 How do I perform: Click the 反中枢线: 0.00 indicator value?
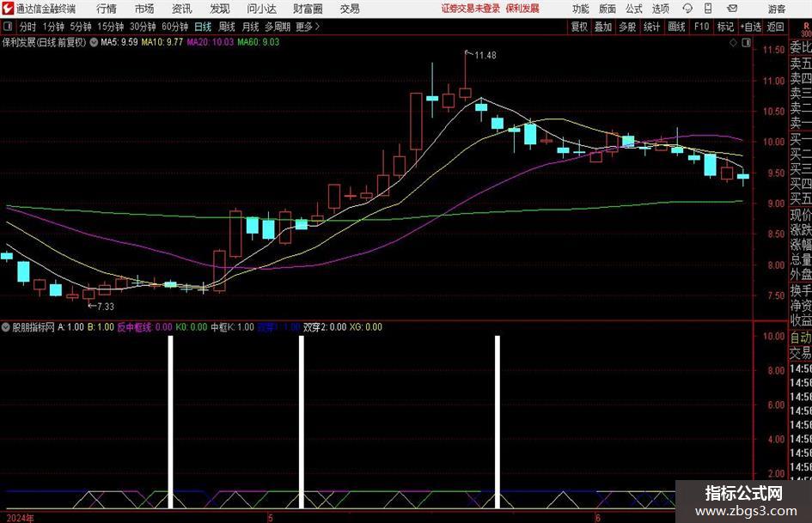144,327
